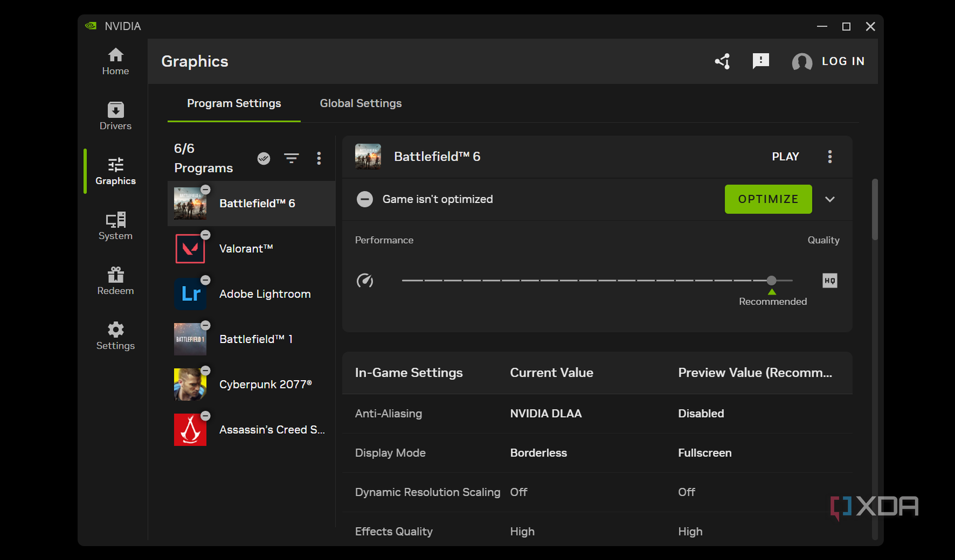The image size is (955, 560).
Task: Switch to the Global Settings tab
Action: 361,104
